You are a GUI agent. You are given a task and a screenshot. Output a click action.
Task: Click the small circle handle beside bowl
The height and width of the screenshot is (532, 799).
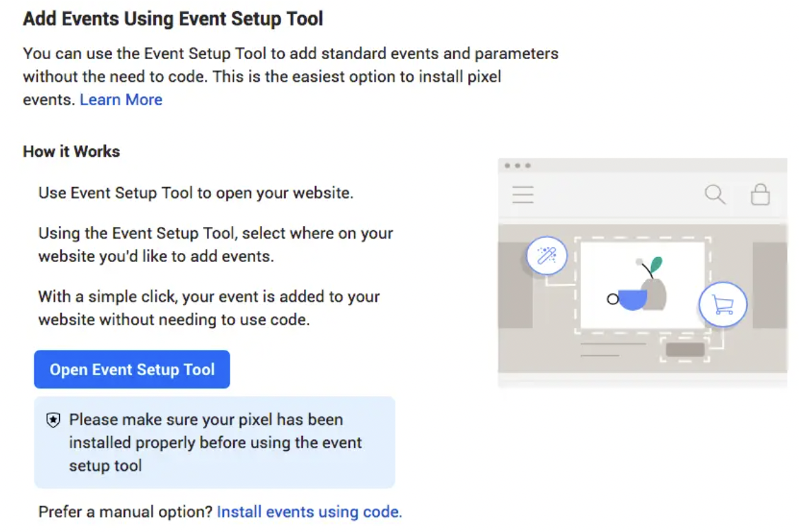(613, 299)
